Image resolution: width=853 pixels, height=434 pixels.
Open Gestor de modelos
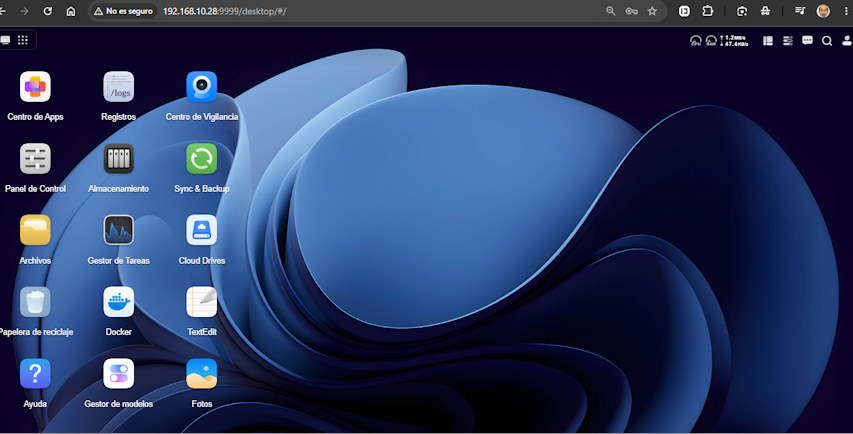coord(119,374)
